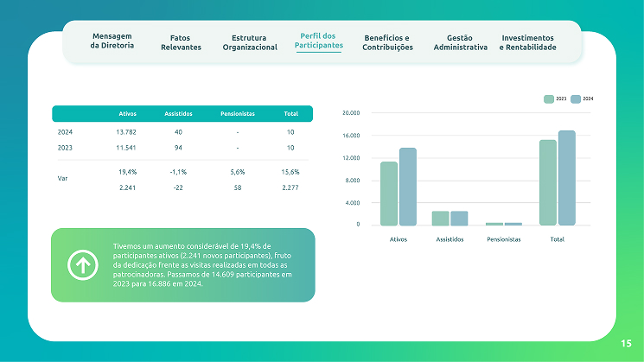This screenshot has width=644, height=362.
Task: Select the Perfil dos Participantes tab
Action: 319,41
